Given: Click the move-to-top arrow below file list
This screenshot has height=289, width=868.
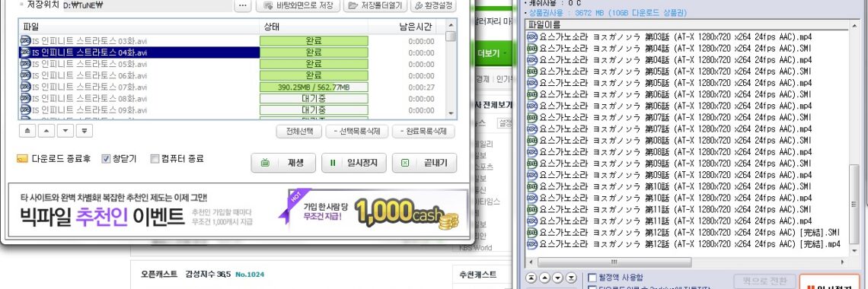Looking at the screenshot, I should [27, 131].
